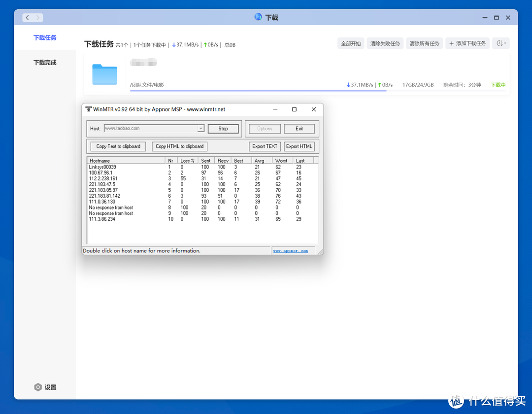This screenshot has height=414, width=532.
Task: Click 添加下载任务 button
Action: point(467,43)
